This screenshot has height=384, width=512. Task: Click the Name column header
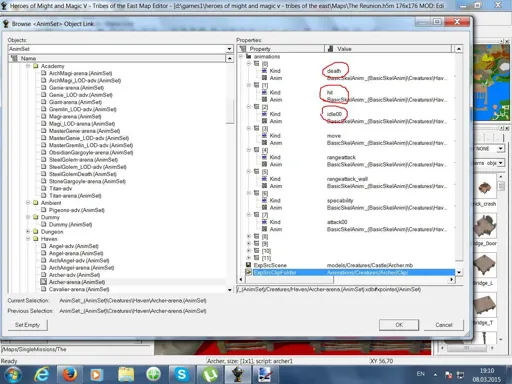(117, 58)
